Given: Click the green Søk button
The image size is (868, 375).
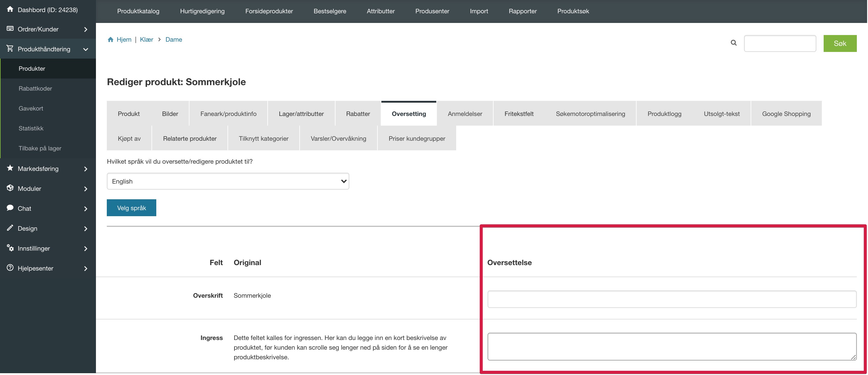Looking at the screenshot, I should (x=840, y=43).
